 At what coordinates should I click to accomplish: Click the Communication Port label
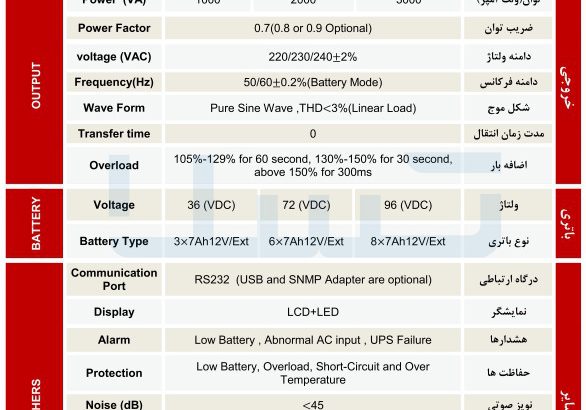click(x=114, y=280)
